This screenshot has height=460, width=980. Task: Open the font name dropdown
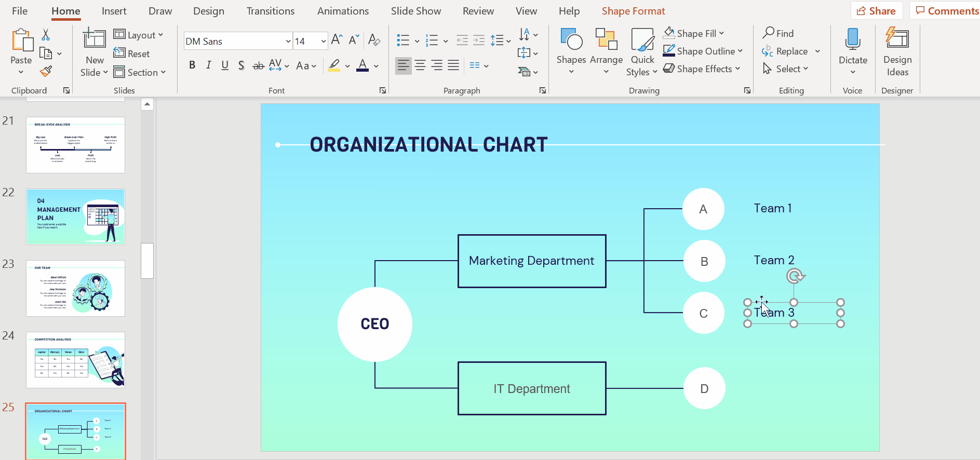pos(288,41)
